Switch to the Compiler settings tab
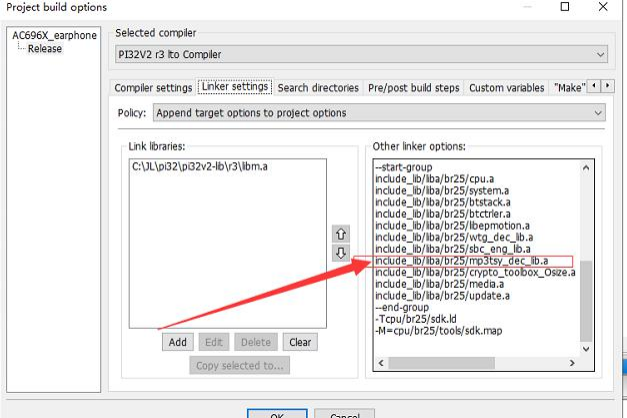This screenshot has height=418, width=627. [153, 88]
